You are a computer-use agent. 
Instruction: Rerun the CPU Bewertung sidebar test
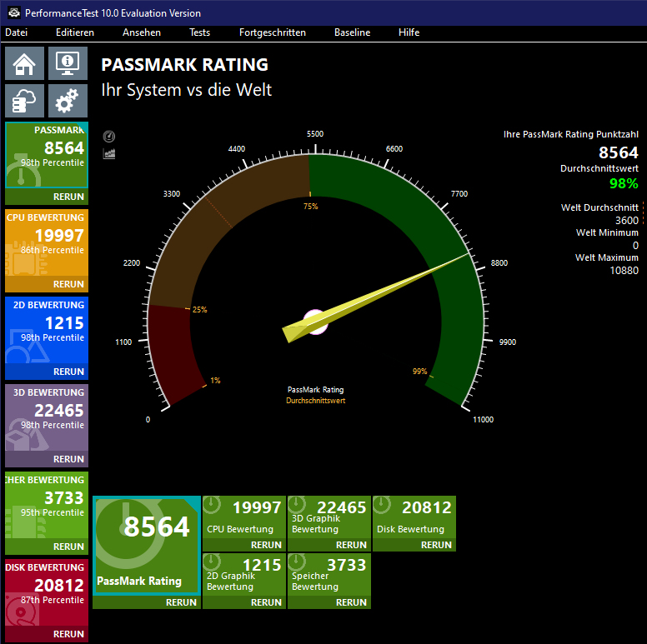tap(68, 284)
